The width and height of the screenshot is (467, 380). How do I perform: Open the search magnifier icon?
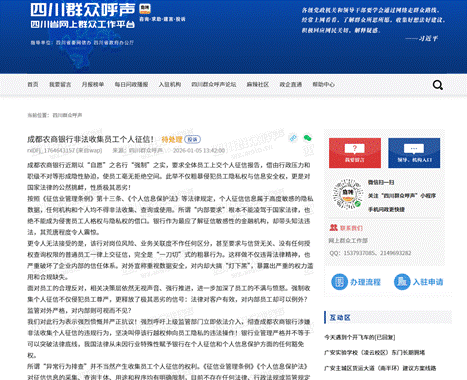[438, 85]
